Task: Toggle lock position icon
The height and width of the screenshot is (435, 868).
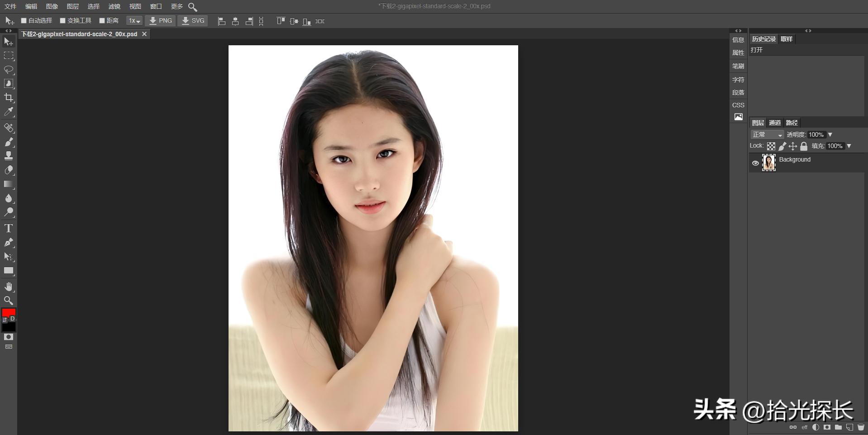Action: tap(793, 146)
